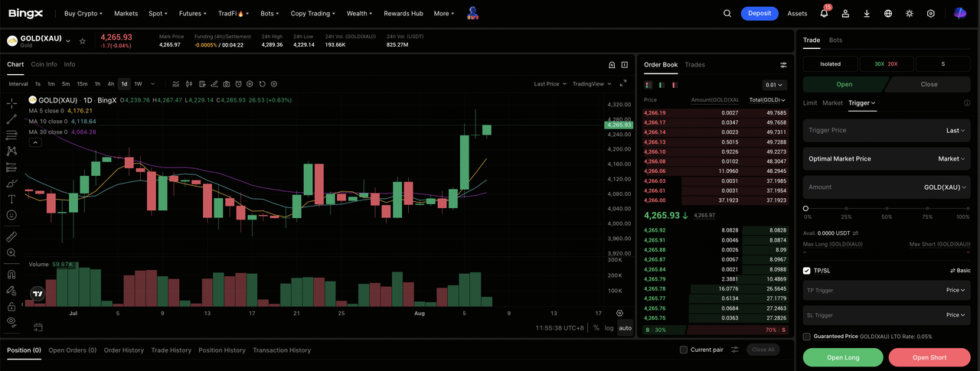This screenshot has width=980, height=371.
Task: Collapse the indicator legend arrow
Action: 35,142
